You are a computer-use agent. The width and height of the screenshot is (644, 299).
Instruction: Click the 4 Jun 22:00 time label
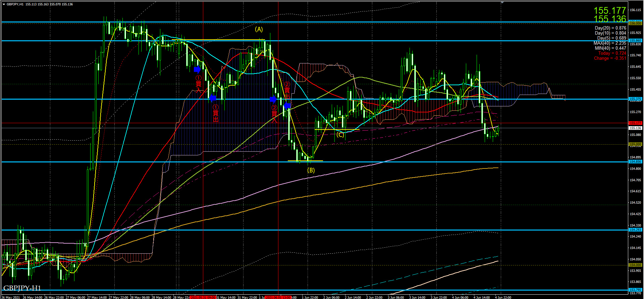(x=503, y=297)
